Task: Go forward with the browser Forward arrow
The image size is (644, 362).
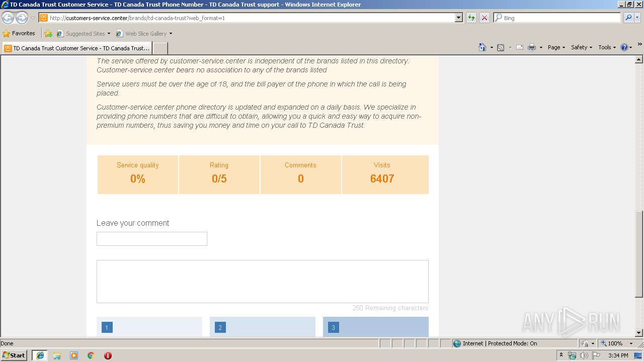Action: (x=22, y=18)
